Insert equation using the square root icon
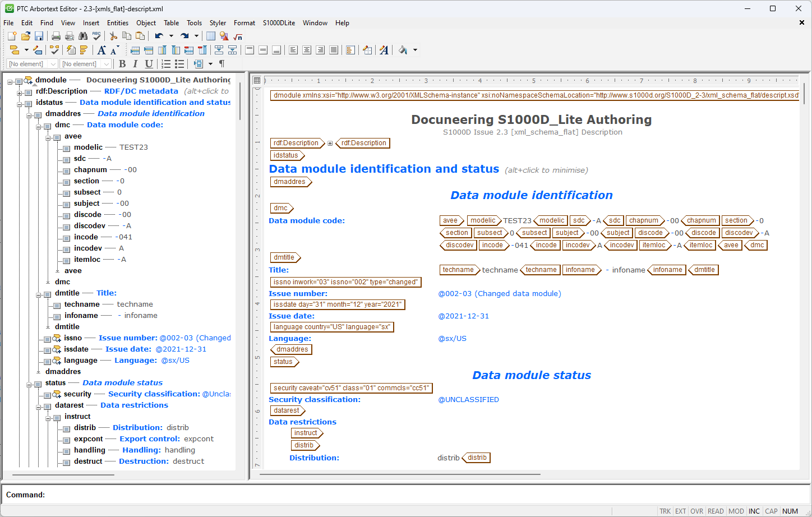This screenshot has height=517, width=812. (238, 36)
